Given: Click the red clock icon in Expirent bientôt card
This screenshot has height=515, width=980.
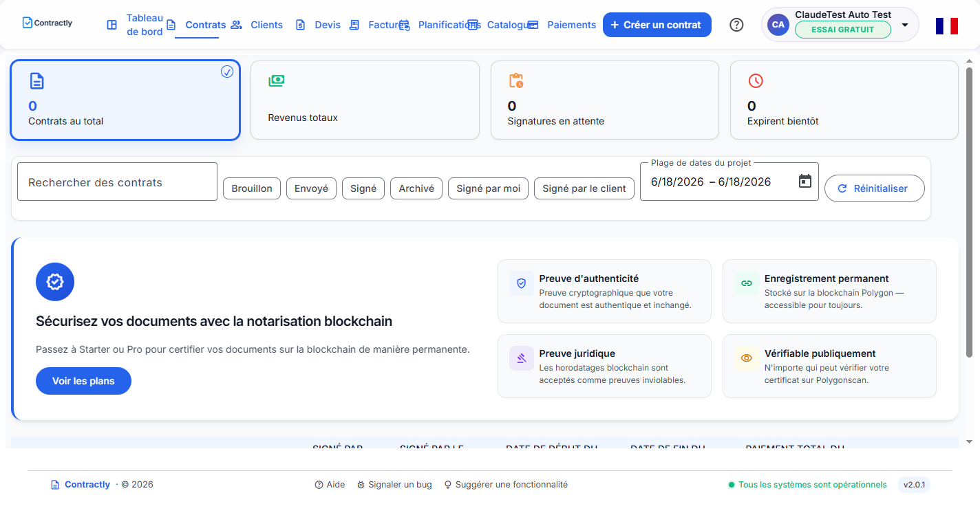Looking at the screenshot, I should (x=756, y=80).
